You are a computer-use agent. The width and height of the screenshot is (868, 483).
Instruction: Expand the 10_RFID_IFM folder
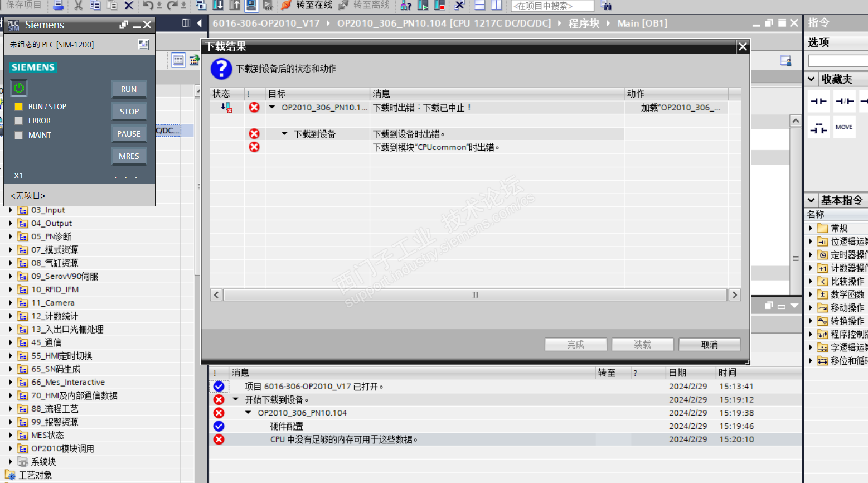(11, 289)
